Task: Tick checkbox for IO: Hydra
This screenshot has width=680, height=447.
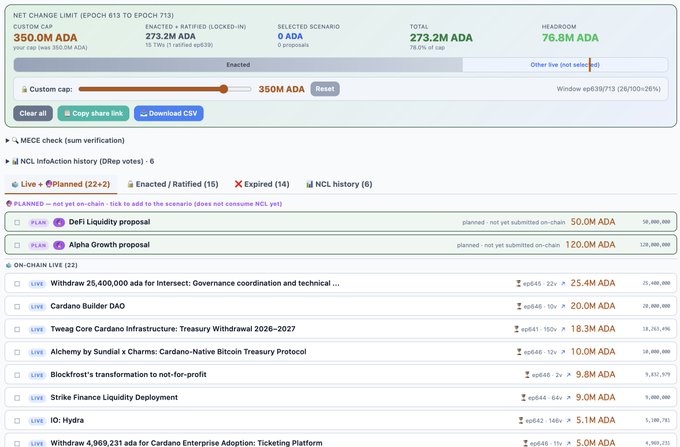Action: [17, 421]
